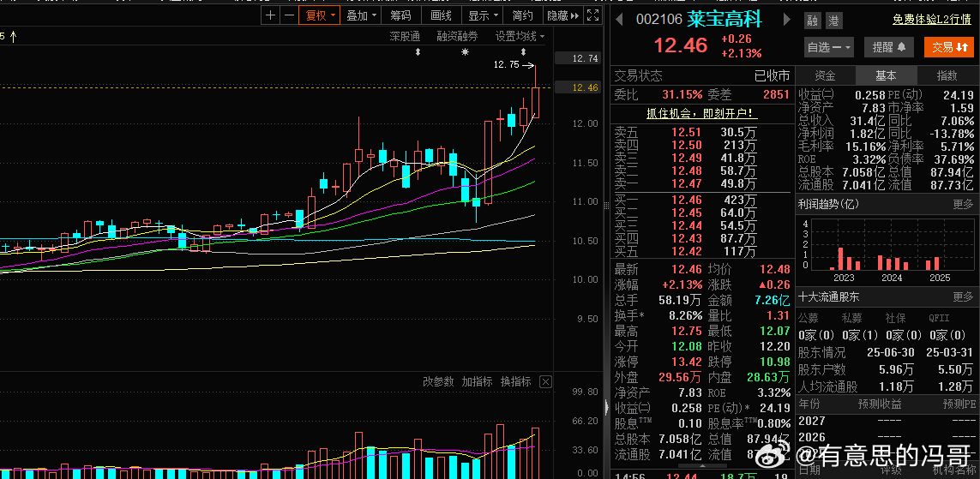Click the 委比 value 31.15%
This screenshot has height=479, width=980.
682,94
